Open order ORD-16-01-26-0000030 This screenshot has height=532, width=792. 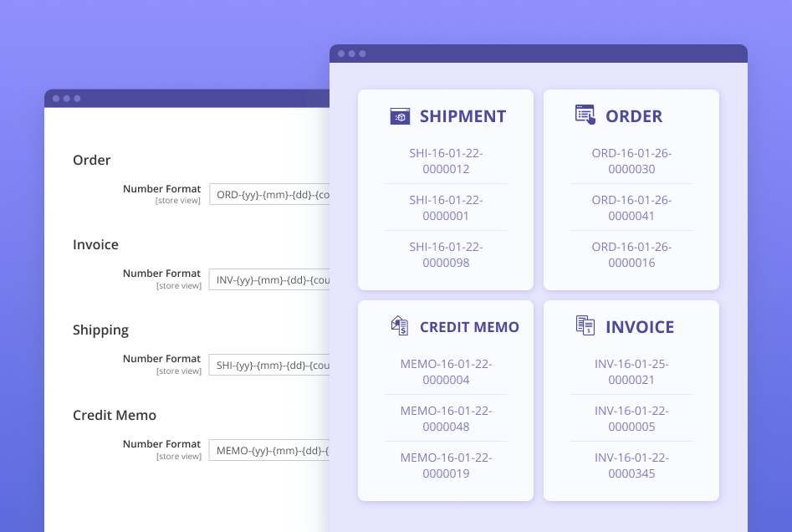(x=632, y=161)
